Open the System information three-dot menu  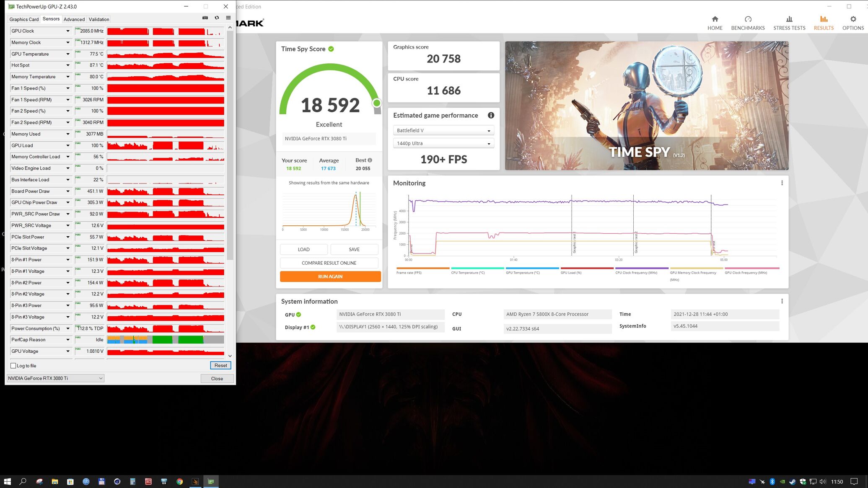[x=782, y=301]
